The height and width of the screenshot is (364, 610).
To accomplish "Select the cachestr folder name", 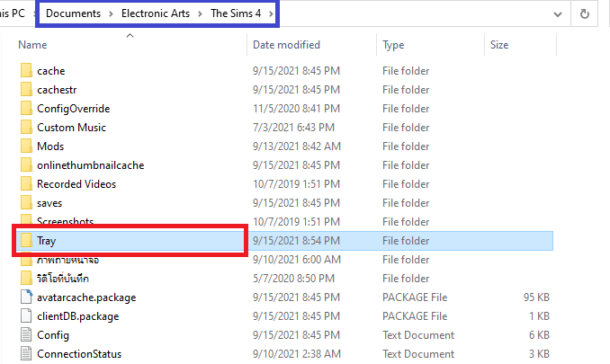I will tap(57, 89).
